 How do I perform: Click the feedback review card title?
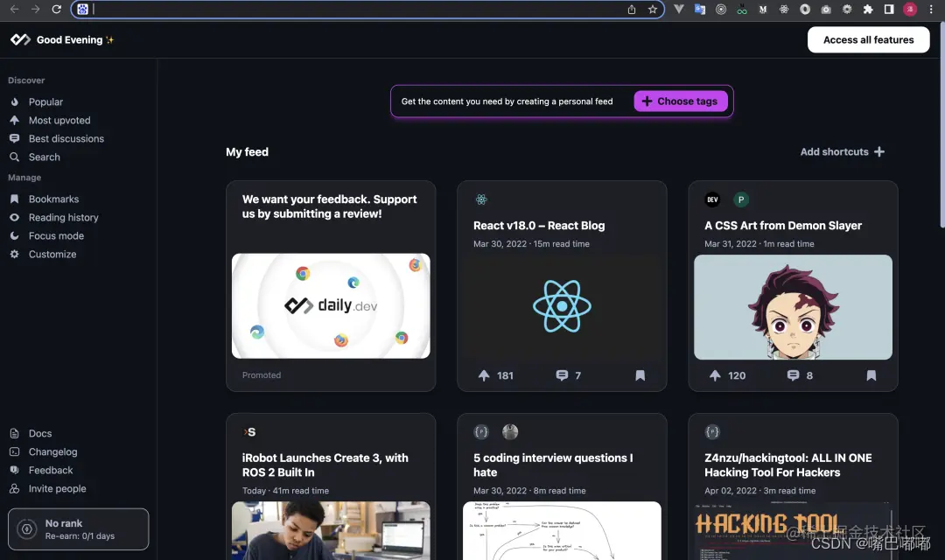point(329,206)
